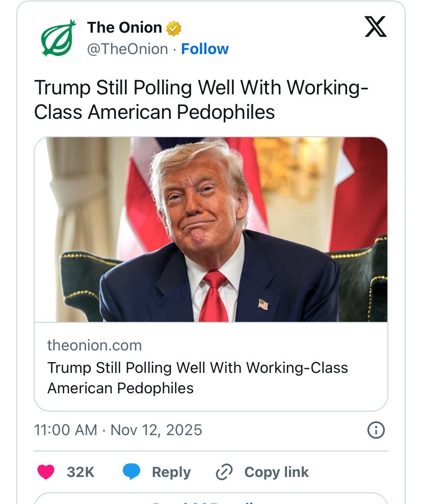The image size is (422, 504).
Task: Click the partially visible read replies button
Action: click(x=210, y=498)
